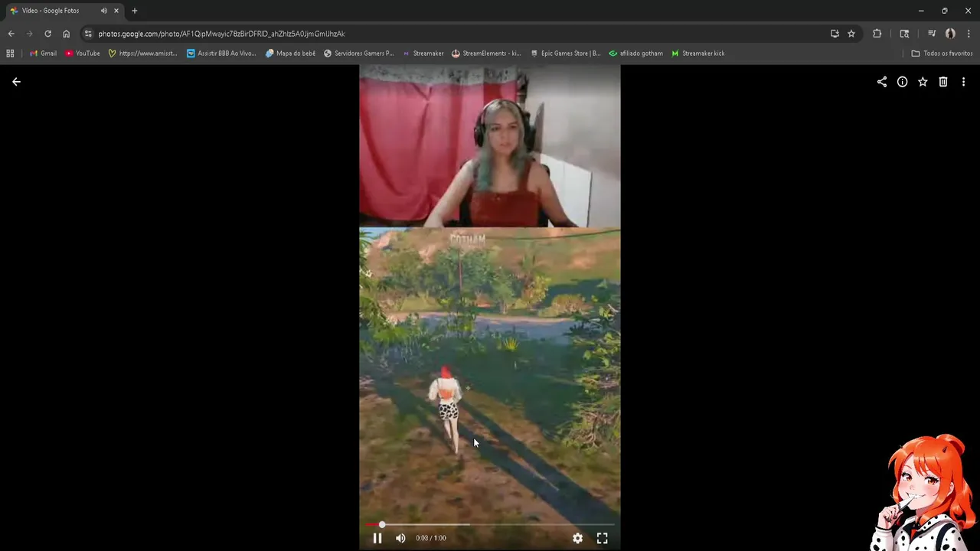Screen dimensions: 980x551
Task: Share this video
Action: (882, 82)
